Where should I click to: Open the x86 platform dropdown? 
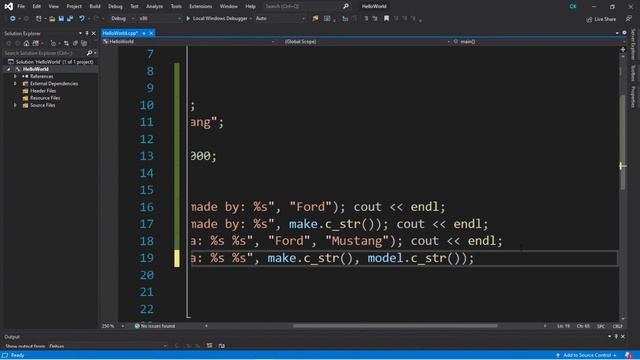tap(160, 18)
